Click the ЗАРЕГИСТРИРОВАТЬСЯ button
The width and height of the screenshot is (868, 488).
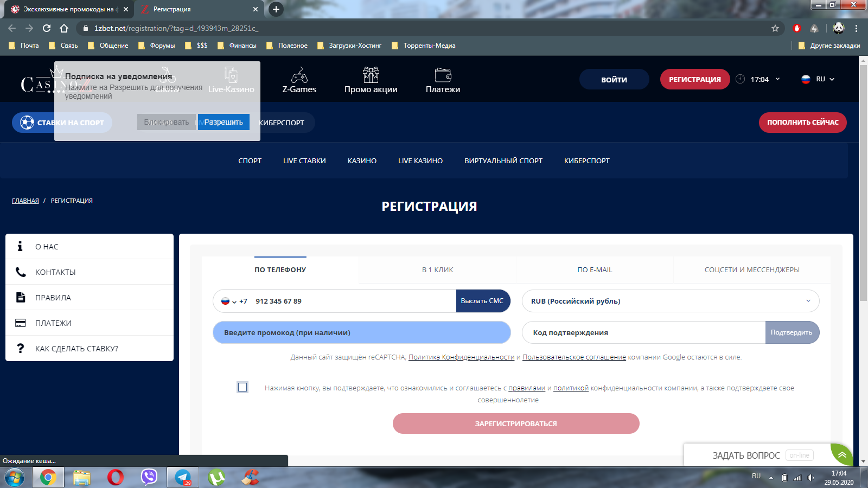(516, 423)
